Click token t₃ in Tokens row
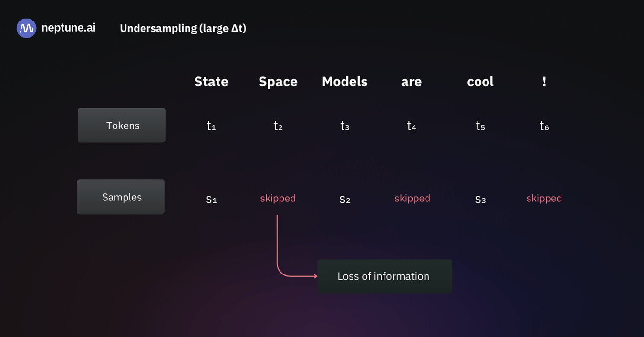The image size is (644, 337). tap(345, 126)
